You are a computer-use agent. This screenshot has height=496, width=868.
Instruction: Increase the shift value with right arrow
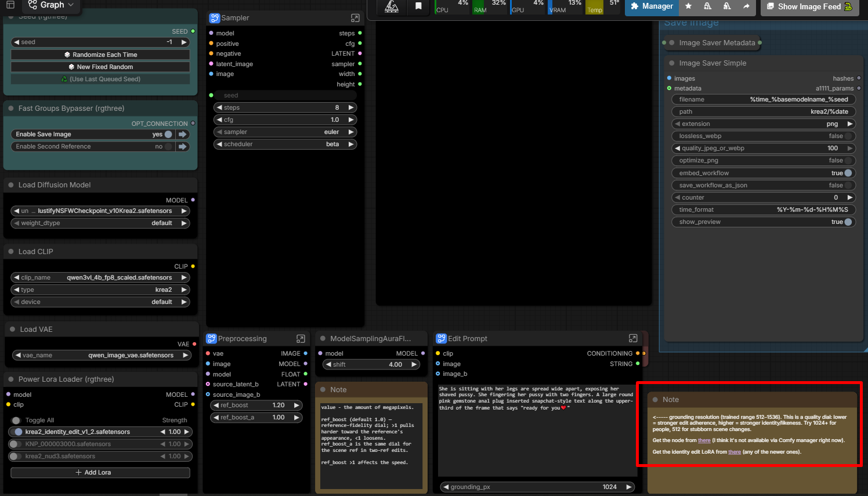(x=414, y=365)
